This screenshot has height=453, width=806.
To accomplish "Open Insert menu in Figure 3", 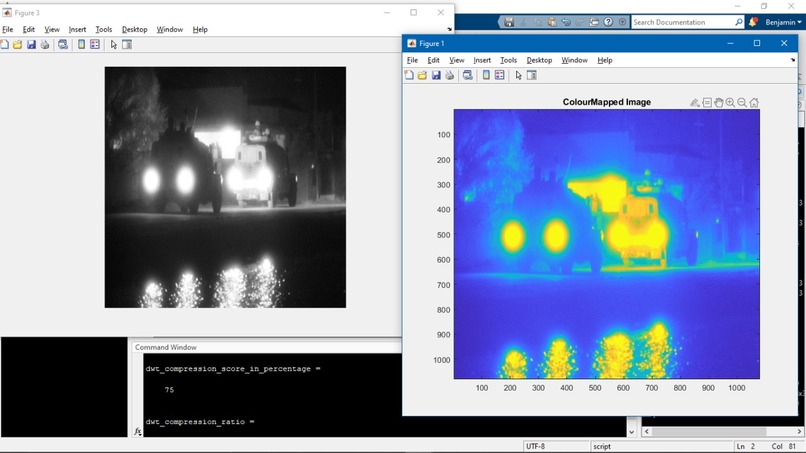I will pos(78,30).
